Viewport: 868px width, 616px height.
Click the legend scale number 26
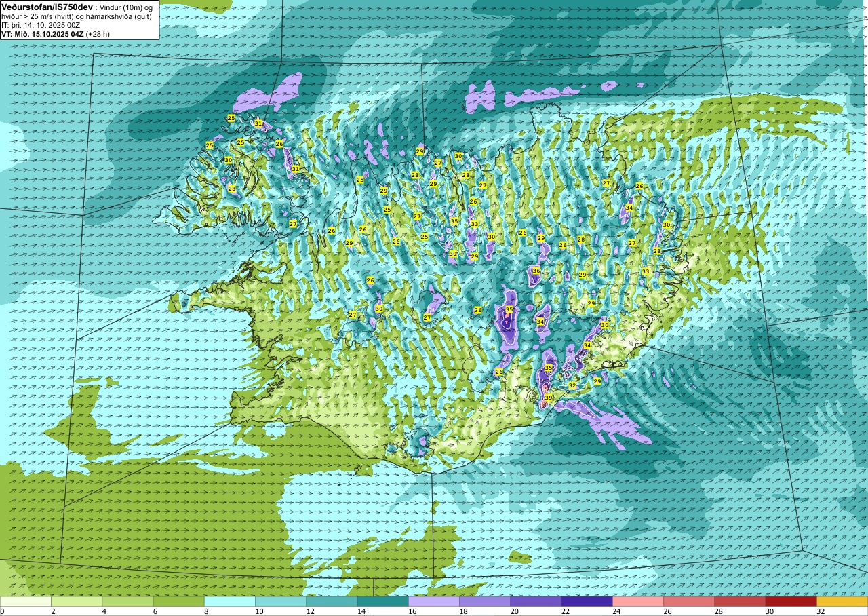[x=667, y=611]
